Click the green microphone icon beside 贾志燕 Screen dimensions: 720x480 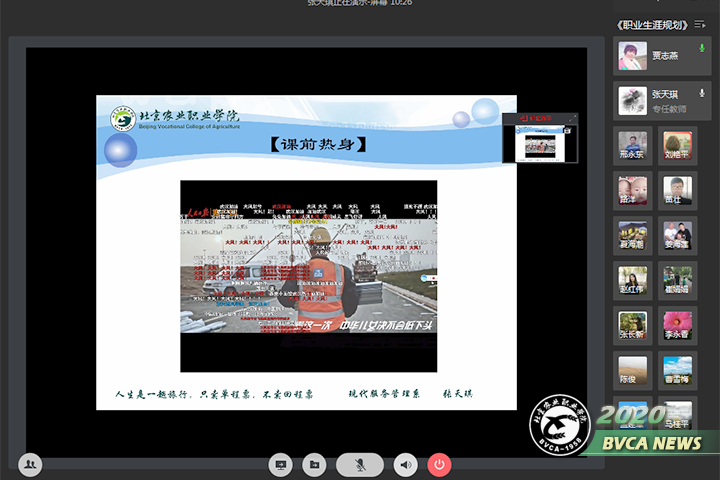pos(702,48)
